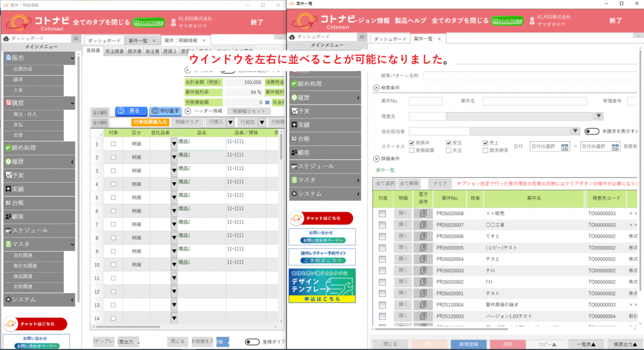Click the blue X beside 労務費総額
The height and width of the screenshot is (350, 644).
(x=267, y=102)
